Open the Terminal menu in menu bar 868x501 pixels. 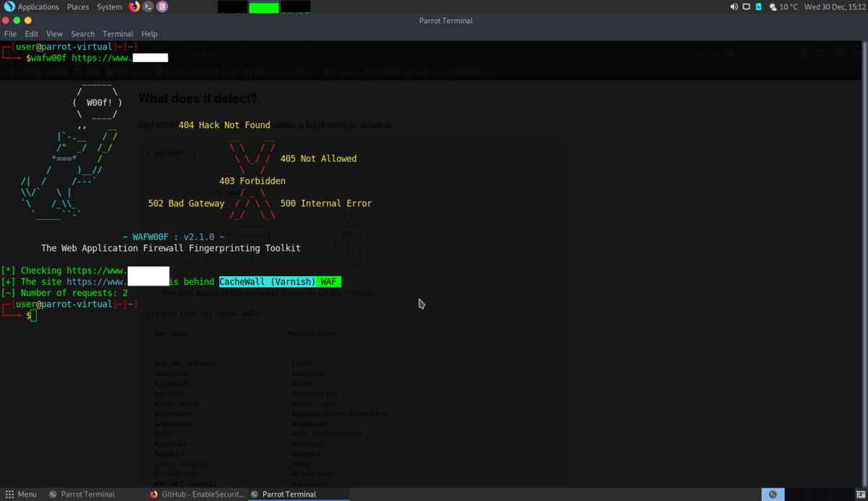118,33
